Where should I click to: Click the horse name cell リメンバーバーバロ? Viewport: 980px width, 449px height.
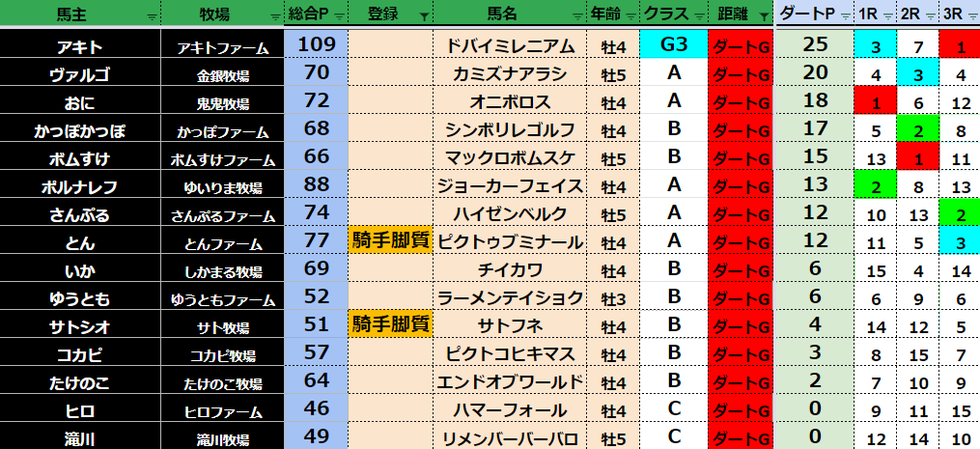click(511, 438)
